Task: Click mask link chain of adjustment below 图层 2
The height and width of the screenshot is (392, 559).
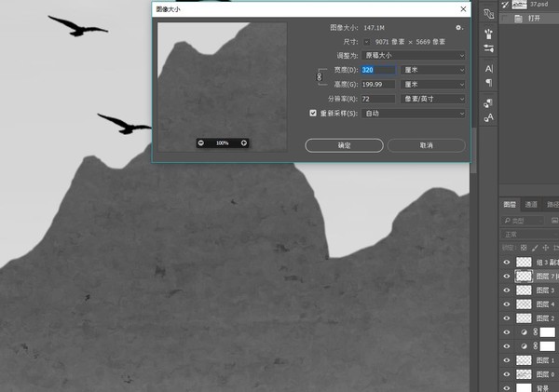Action: coord(535,332)
